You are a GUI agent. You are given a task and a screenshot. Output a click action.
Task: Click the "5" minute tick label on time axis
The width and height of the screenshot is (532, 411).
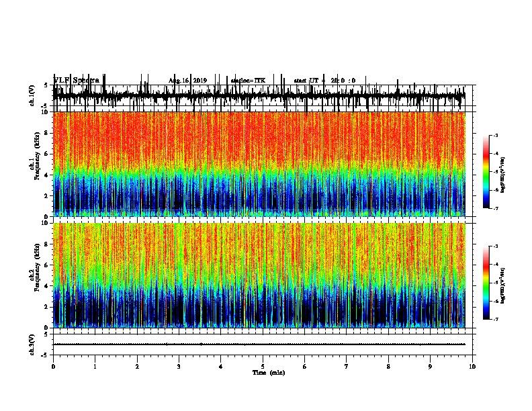tap(263, 367)
